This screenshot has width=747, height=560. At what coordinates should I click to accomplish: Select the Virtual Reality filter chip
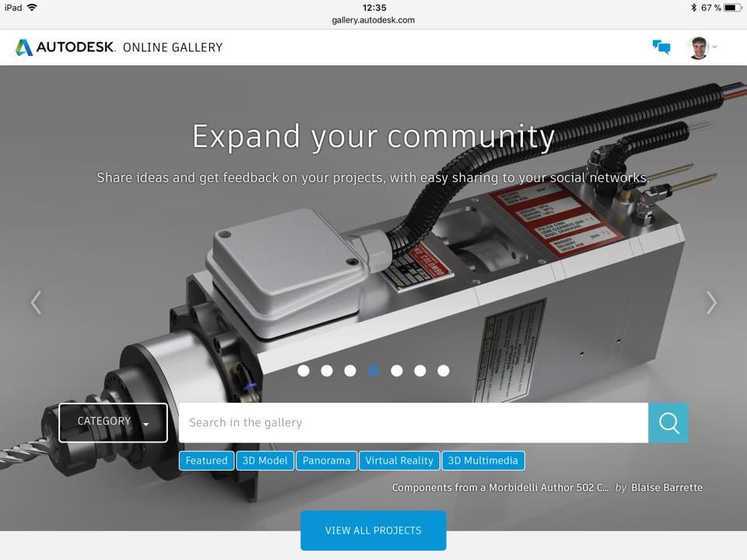399,460
